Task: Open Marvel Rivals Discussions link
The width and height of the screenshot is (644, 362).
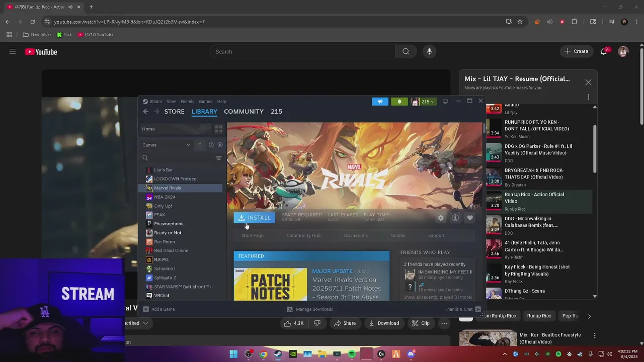Action: (356, 235)
